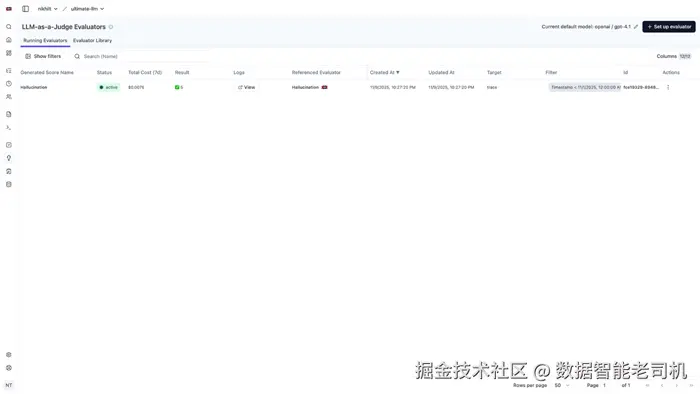Viewport: 700px width, 394px height.
Task: Click Set up evaluator button
Action: click(669, 27)
